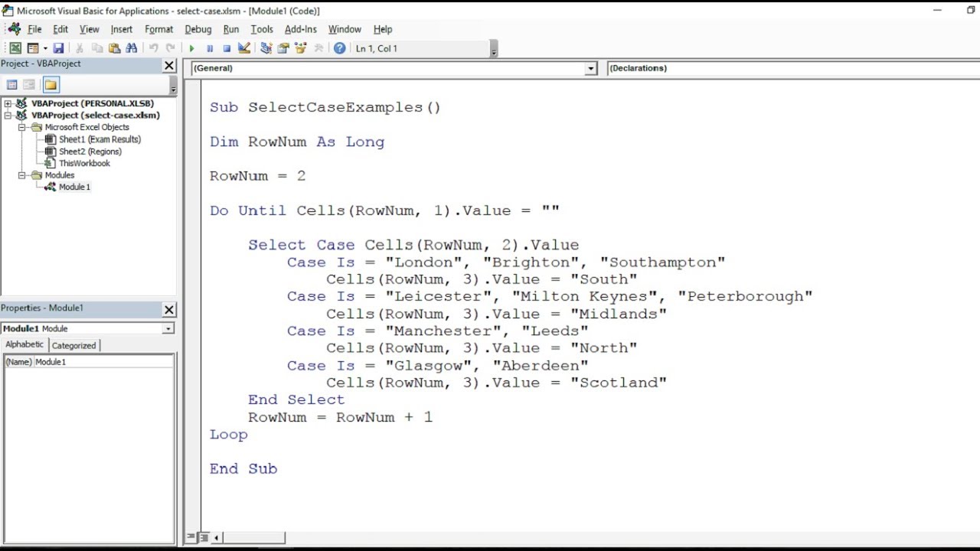The width and height of the screenshot is (980, 551).
Task: Save the select-case.xlsm project
Action: point(58,48)
